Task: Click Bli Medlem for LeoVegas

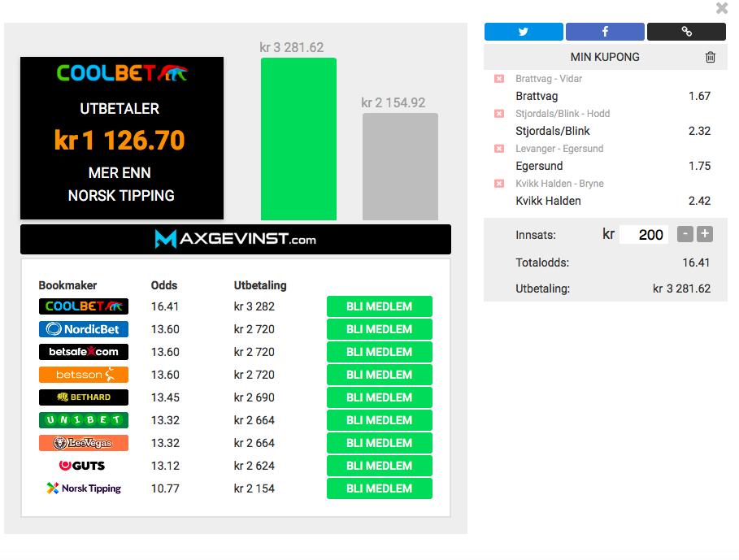Action: coord(380,443)
